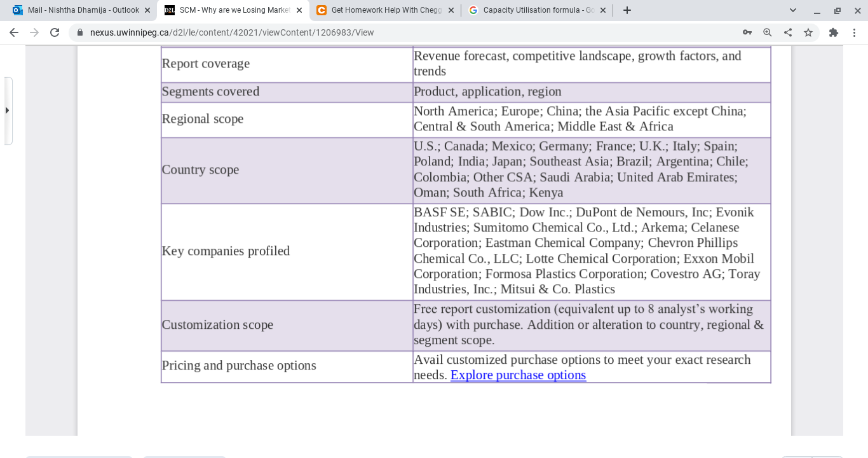
Task: Click the North America; Europe; China regional text
Action: tap(580, 119)
